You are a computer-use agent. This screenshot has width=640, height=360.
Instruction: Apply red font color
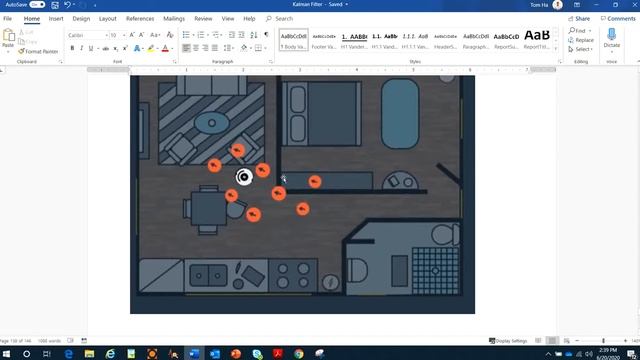[165, 49]
